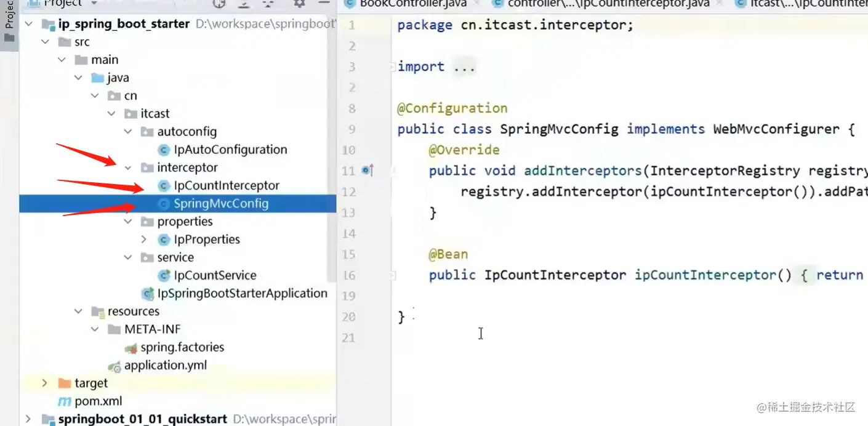This screenshot has height=426, width=868.
Task: Click the main folder icon
Action: click(81, 60)
